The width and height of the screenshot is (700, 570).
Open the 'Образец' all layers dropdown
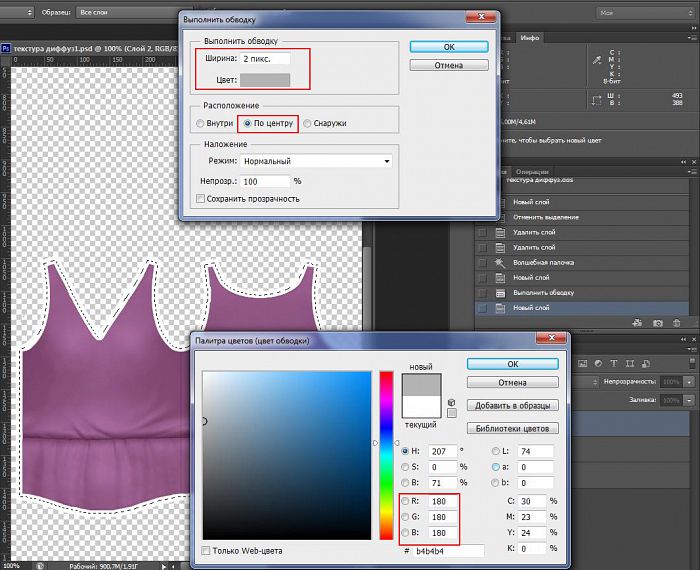tap(111, 13)
